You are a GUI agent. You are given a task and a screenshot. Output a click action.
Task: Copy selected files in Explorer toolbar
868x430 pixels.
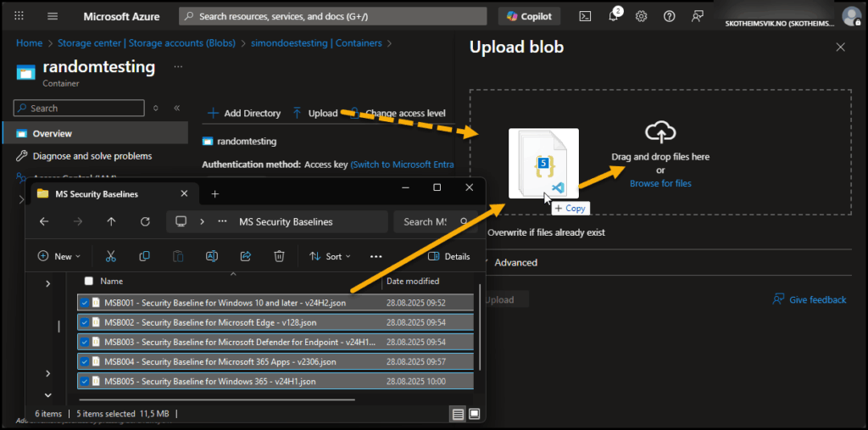(144, 256)
